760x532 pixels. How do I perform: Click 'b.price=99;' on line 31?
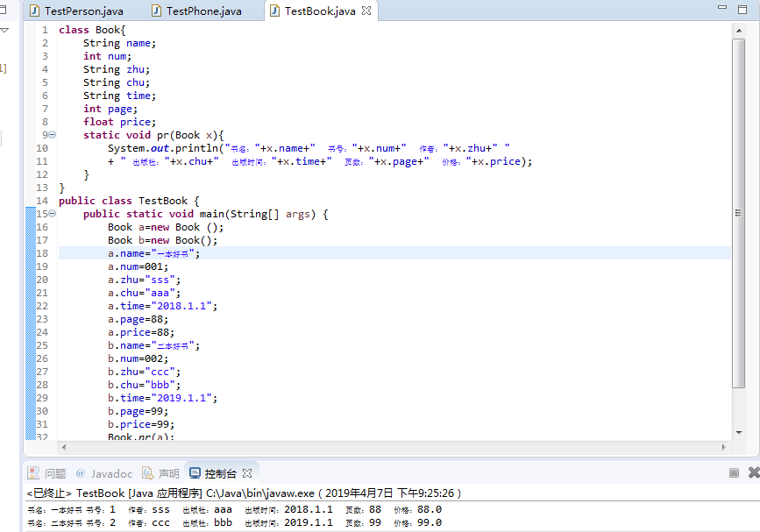coord(141,424)
